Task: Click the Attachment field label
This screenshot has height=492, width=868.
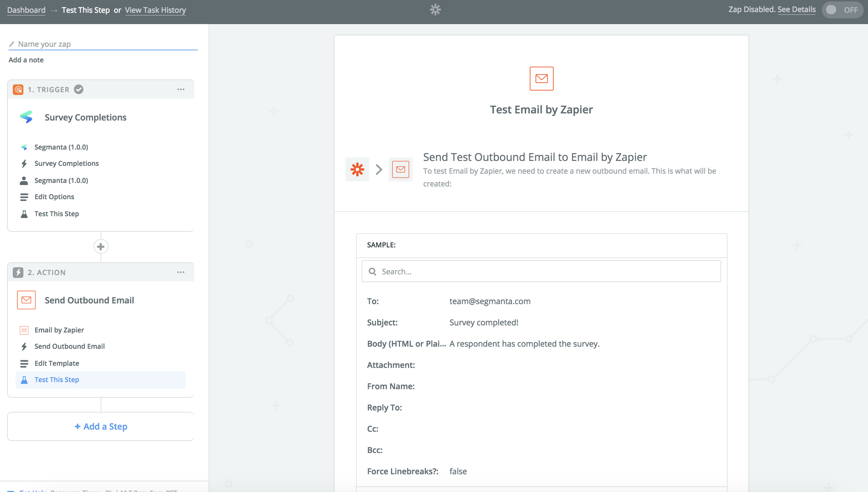Action: click(x=391, y=365)
